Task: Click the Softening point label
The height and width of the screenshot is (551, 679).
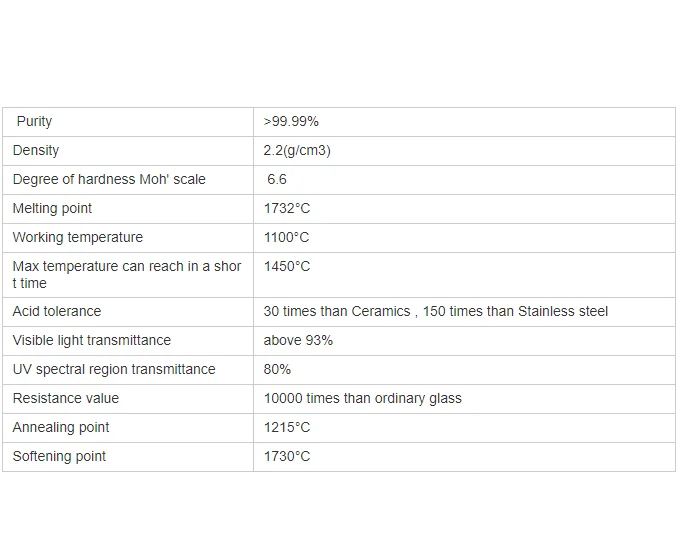Action: click(x=59, y=457)
